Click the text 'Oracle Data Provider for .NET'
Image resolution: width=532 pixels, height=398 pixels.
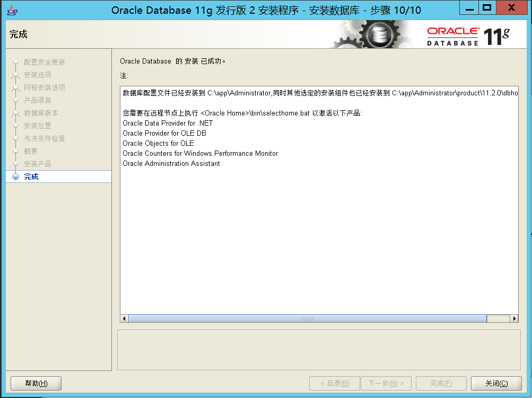pyautogui.click(x=168, y=123)
